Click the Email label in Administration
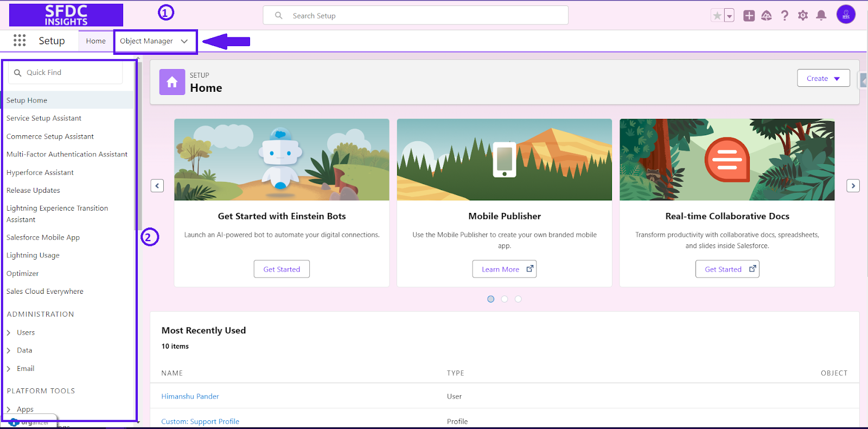 pos(25,369)
